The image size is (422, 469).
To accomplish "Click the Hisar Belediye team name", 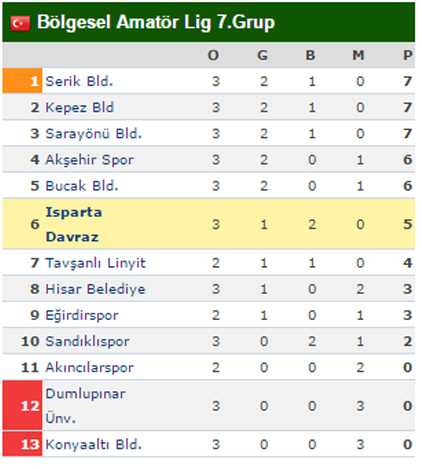I will (95, 289).
